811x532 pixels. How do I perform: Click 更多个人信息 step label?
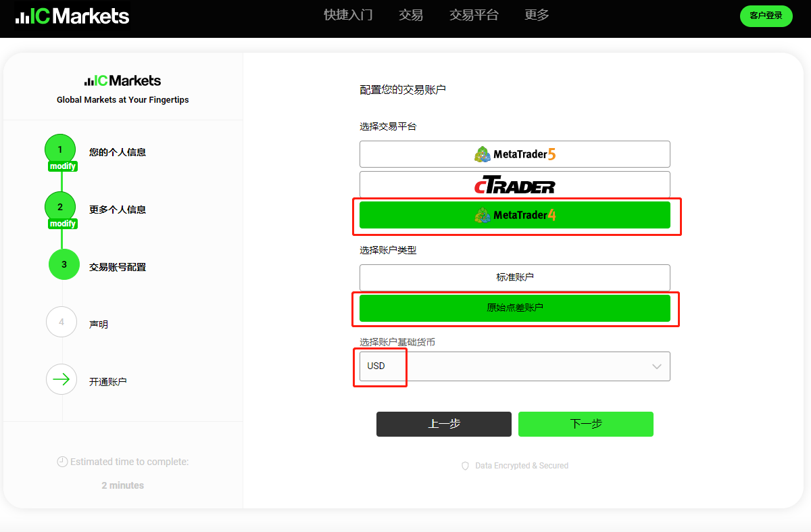coord(118,210)
